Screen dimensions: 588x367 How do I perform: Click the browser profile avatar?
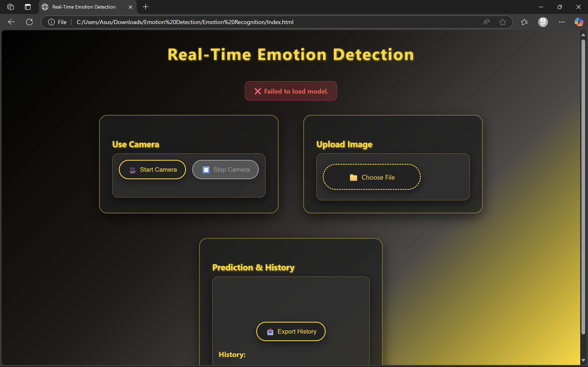[543, 22]
